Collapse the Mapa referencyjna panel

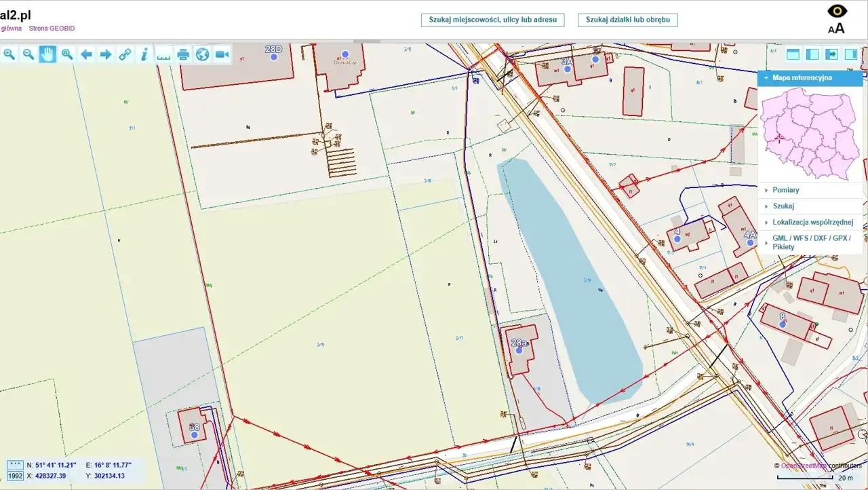[810, 78]
